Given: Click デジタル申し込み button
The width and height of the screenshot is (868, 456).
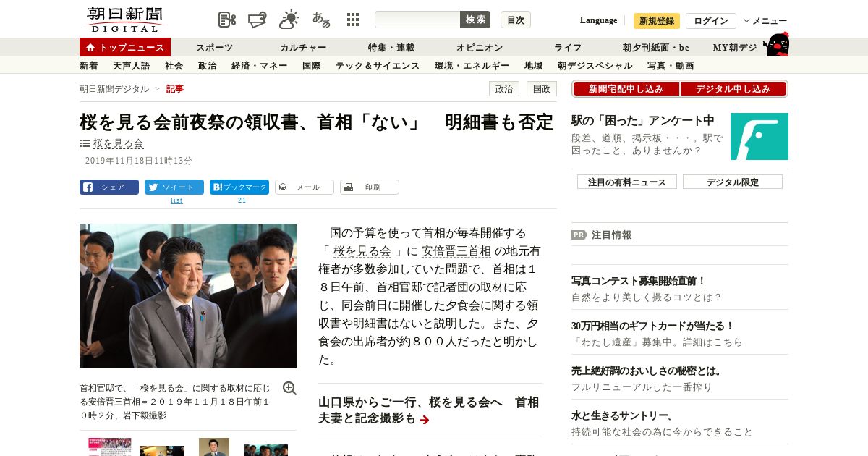Looking at the screenshot, I should point(733,89).
